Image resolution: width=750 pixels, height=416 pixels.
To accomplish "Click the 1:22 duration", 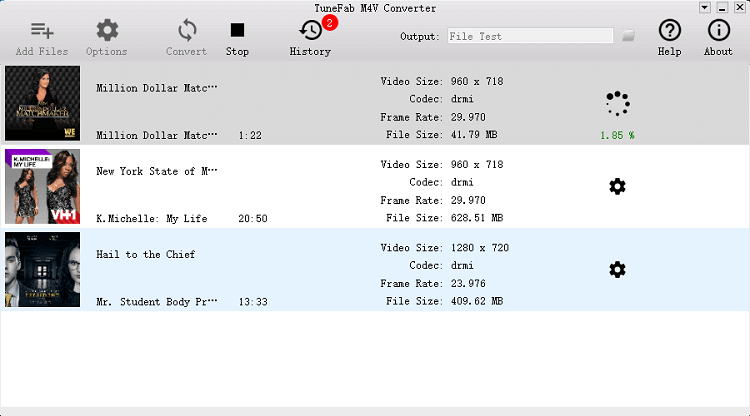I will point(250,135).
